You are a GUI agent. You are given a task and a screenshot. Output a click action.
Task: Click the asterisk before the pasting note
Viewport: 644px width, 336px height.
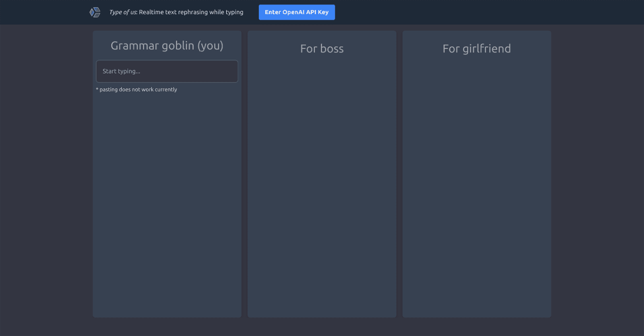click(x=97, y=89)
